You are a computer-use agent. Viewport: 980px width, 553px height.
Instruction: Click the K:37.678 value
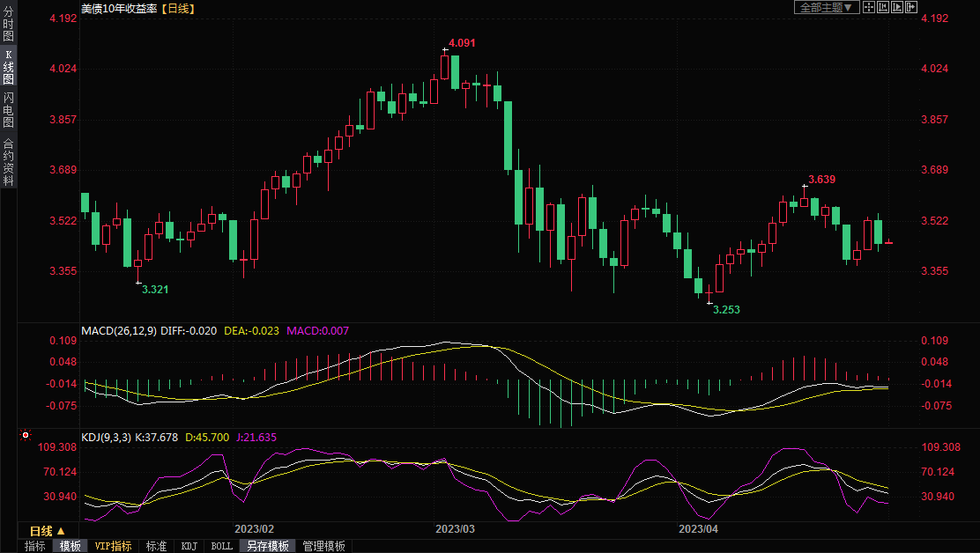(156, 438)
